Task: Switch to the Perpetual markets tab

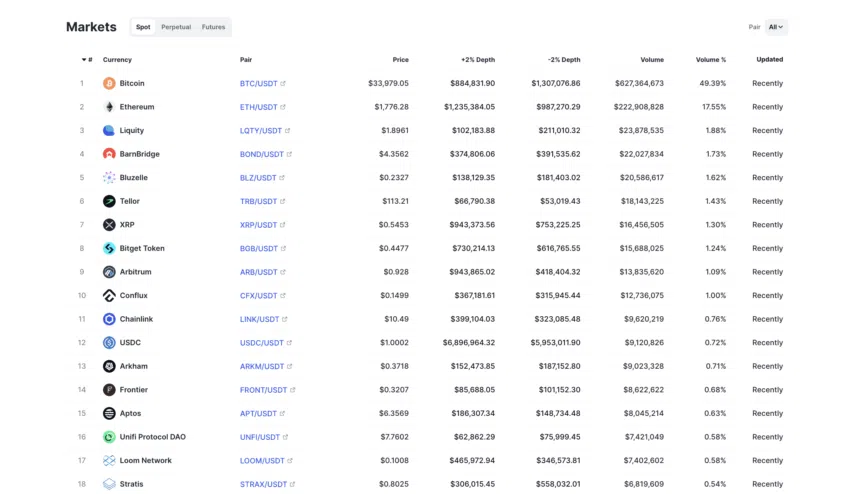Action: pyautogui.click(x=176, y=27)
